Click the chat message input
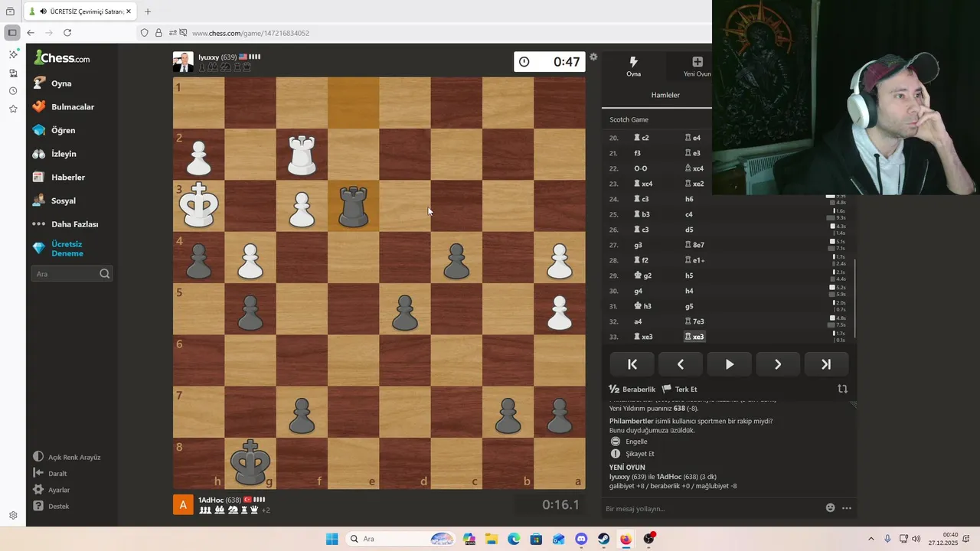 pyautogui.click(x=712, y=508)
